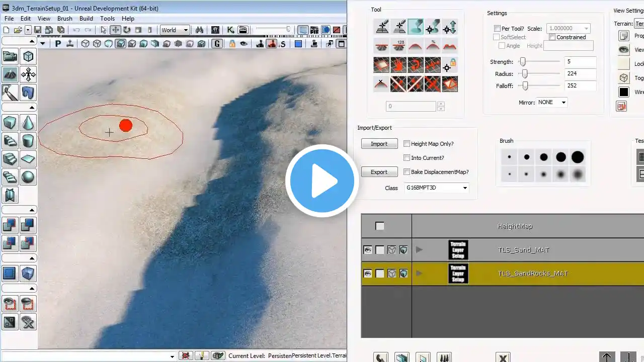Viewport: 644px width, 362px height.
Task: Expand the TLS_SandRocks_MAT layer arrow
Action: (x=419, y=274)
